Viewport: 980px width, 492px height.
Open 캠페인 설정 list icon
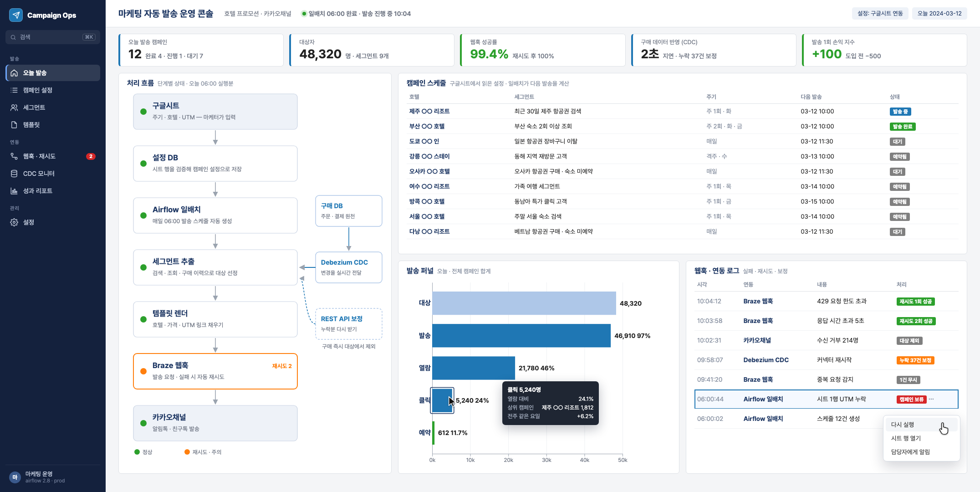tap(14, 90)
